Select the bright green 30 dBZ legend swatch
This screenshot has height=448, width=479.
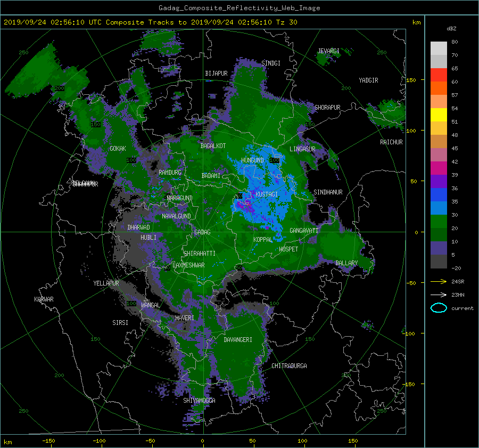439,222
